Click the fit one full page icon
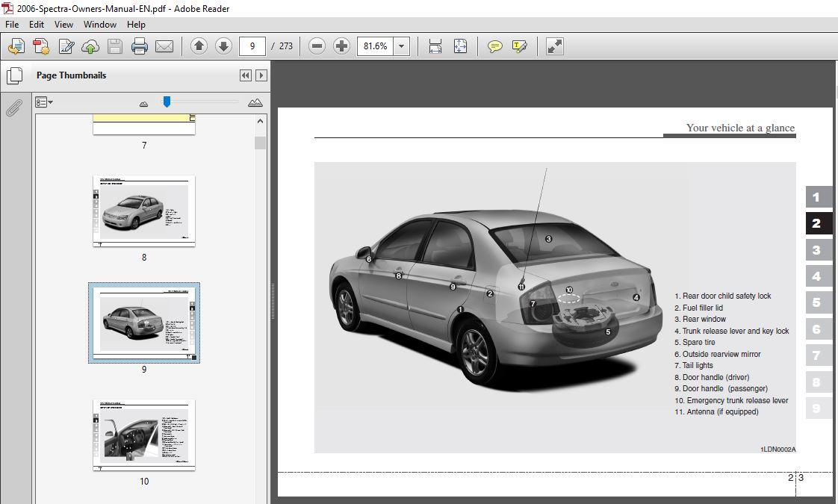 click(x=460, y=46)
